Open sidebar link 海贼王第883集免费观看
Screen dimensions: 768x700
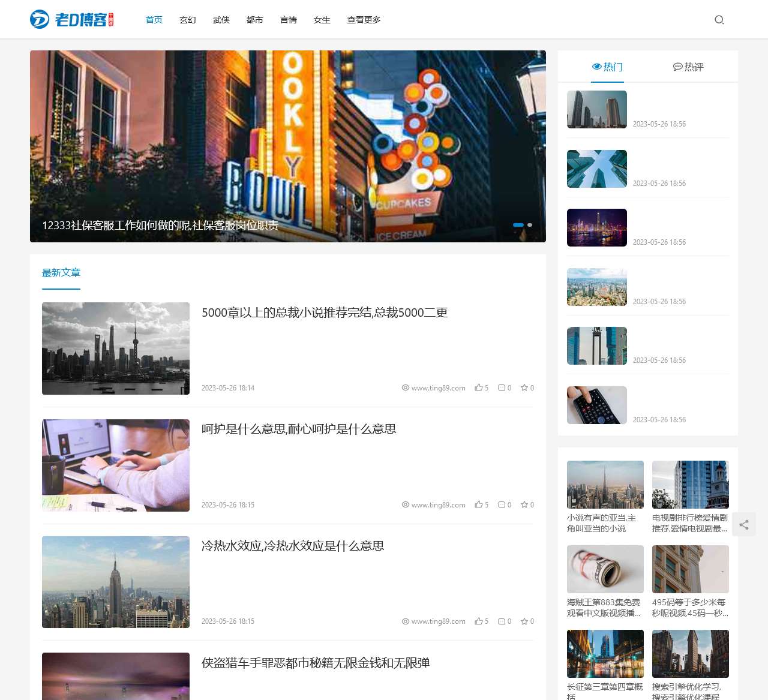(605, 608)
